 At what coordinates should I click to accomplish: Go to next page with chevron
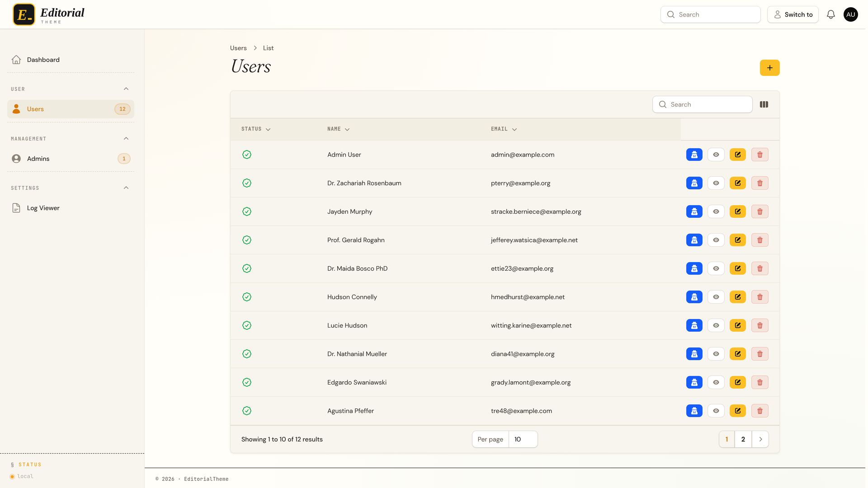tap(760, 439)
